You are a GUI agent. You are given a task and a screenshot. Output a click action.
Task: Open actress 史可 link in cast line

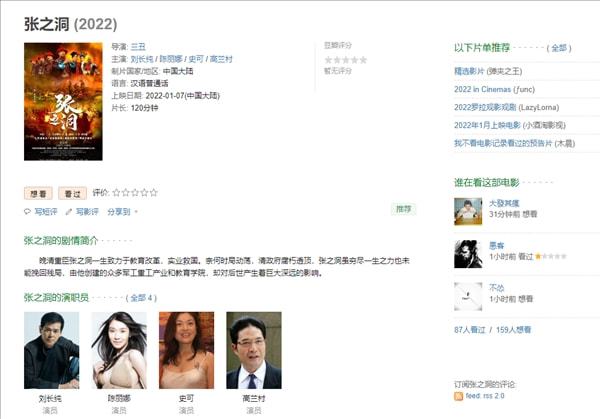[x=196, y=59]
